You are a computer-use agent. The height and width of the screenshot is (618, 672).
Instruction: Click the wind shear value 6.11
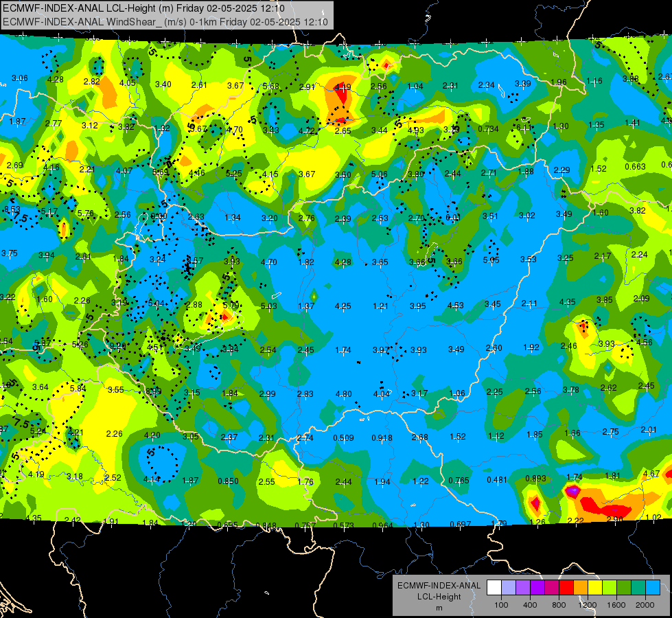pyautogui.click(x=524, y=127)
